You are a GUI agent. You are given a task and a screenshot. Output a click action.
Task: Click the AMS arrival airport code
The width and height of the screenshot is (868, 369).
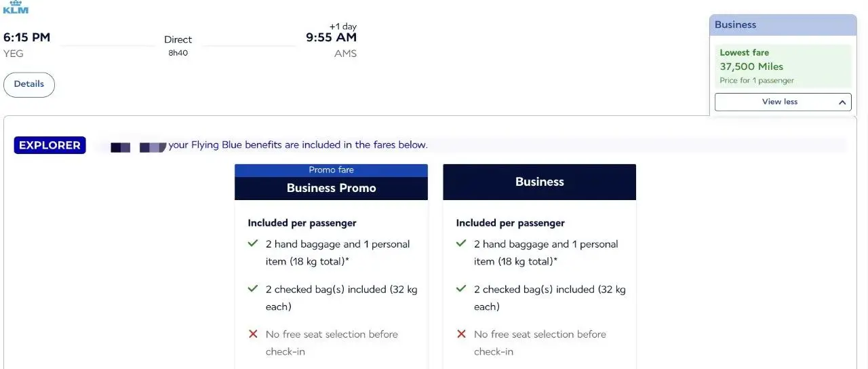coord(345,54)
